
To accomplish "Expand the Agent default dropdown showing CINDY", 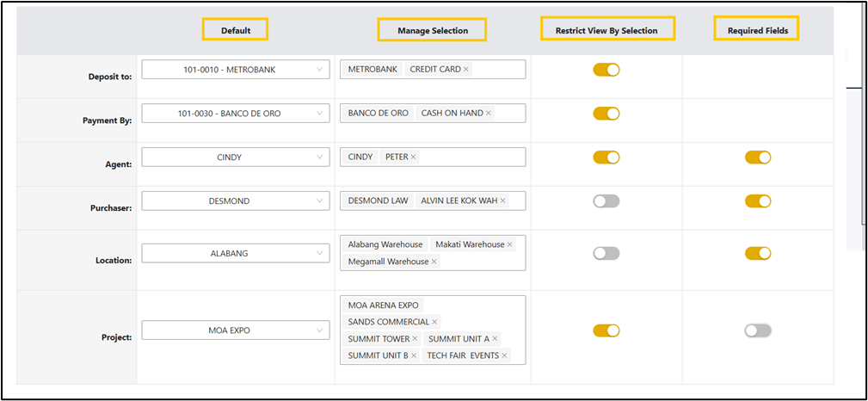I will (x=235, y=157).
